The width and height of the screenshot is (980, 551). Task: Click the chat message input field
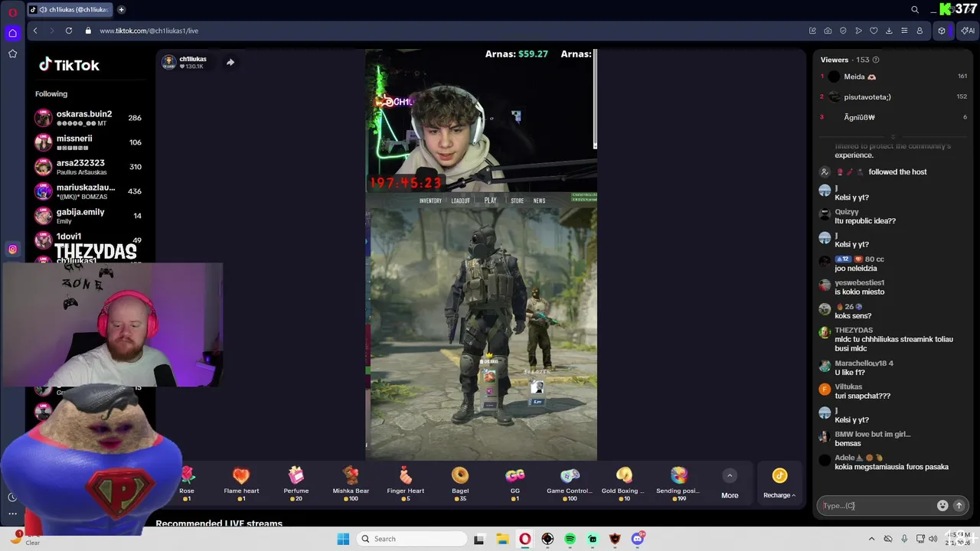click(x=877, y=505)
